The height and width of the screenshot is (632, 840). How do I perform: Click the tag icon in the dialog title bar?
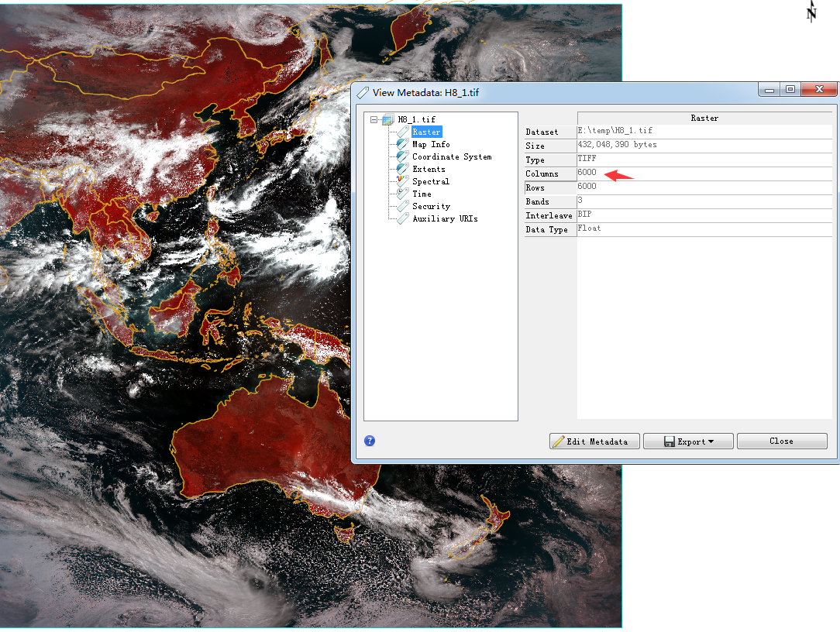(x=362, y=89)
